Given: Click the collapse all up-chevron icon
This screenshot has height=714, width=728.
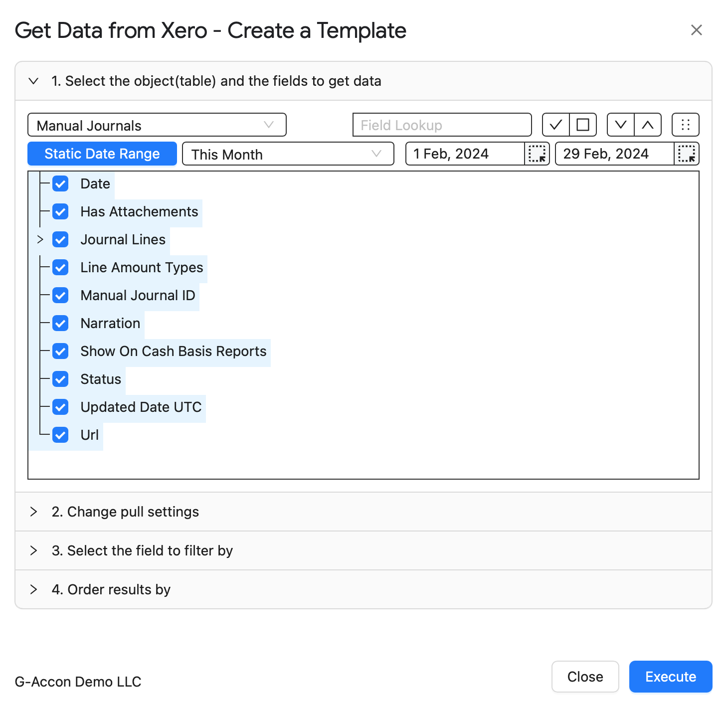Looking at the screenshot, I should coord(648,125).
